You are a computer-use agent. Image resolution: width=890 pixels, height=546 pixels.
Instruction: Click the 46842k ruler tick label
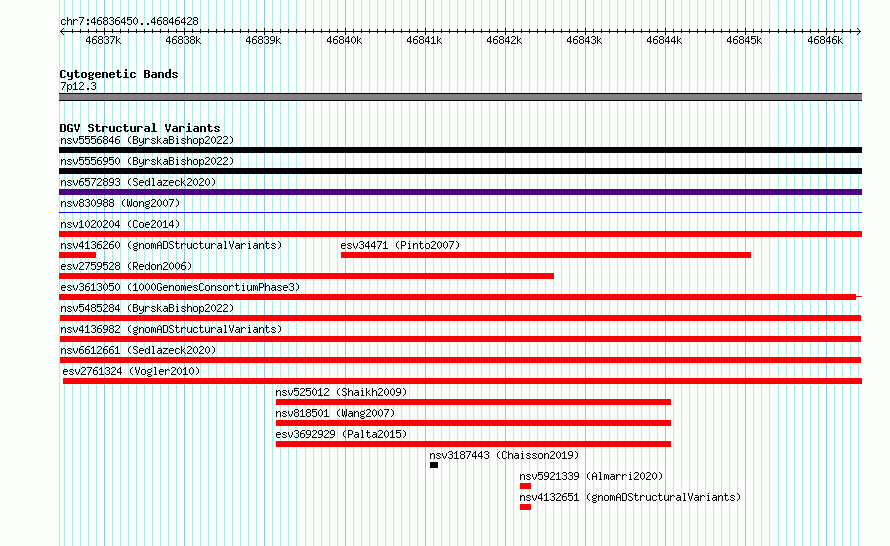[504, 41]
